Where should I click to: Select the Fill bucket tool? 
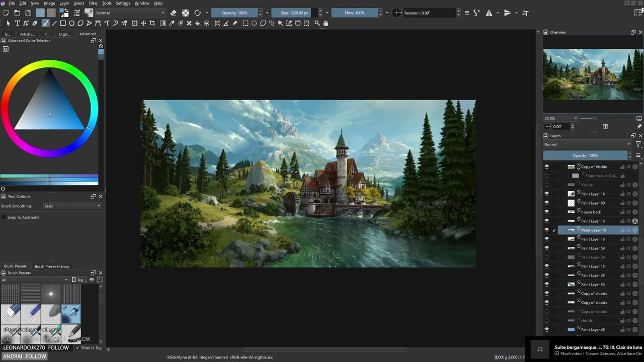pyautogui.click(x=198, y=23)
